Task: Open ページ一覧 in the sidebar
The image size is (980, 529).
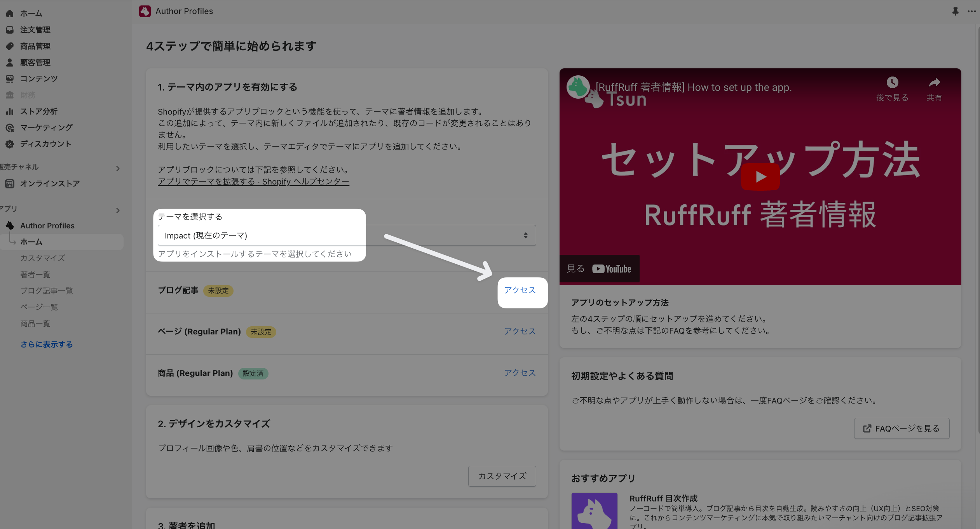Action: coord(39,307)
